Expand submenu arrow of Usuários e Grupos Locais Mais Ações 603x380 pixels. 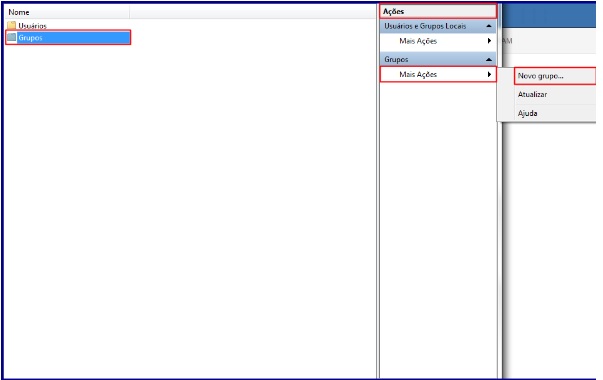click(x=489, y=41)
